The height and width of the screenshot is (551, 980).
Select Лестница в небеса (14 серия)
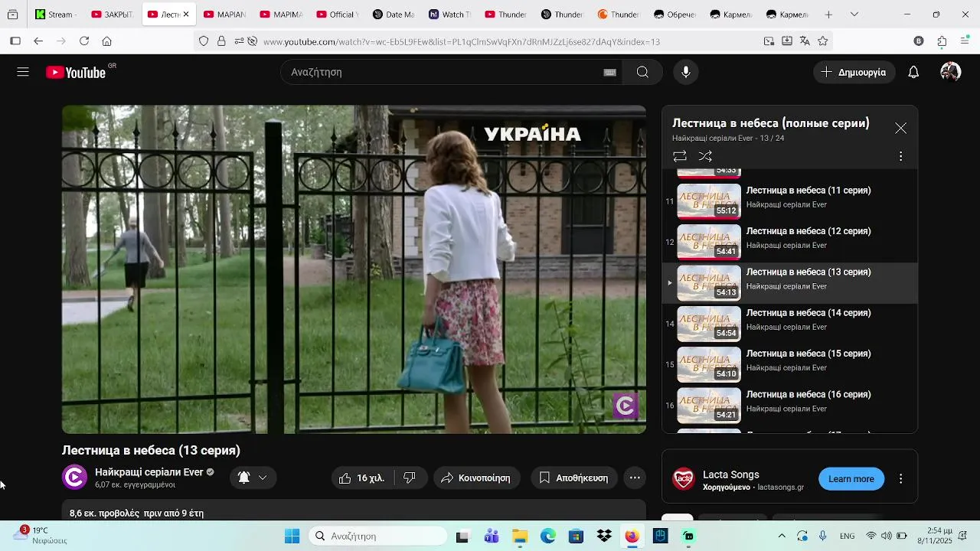[789, 324]
